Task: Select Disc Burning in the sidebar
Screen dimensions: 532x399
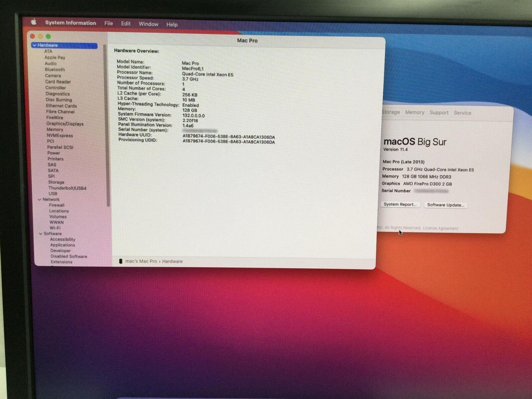Action: tap(59, 99)
